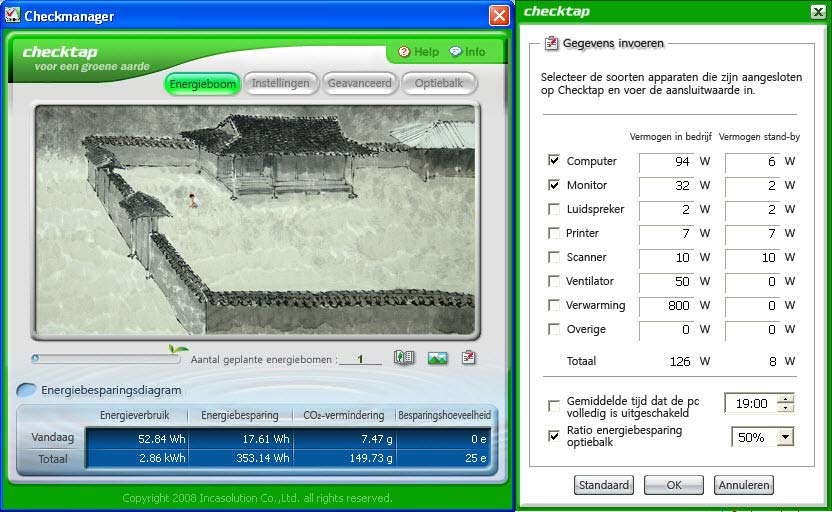Enable the Scanner checkbox
This screenshot has height=512, width=832.
[553, 257]
